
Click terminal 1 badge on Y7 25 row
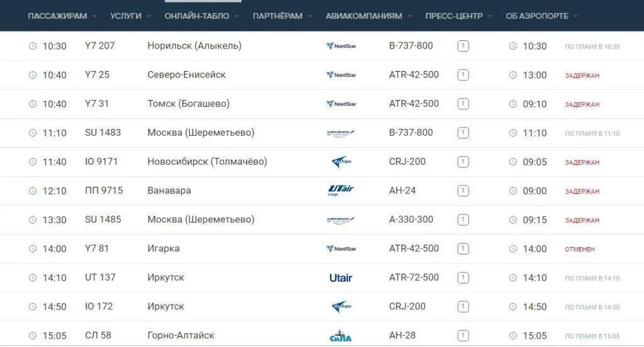click(463, 75)
